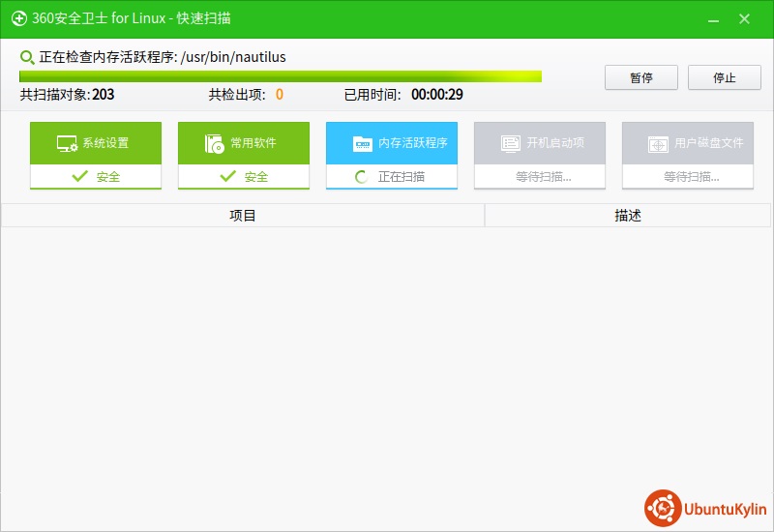Click the 共检出项 value 0

coord(280,94)
